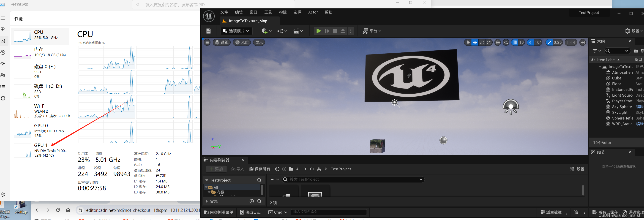Screen dimensions: 644x220
Task: Add a new collection plus icon
Action: pyautogui.click(x=252, y=201)
